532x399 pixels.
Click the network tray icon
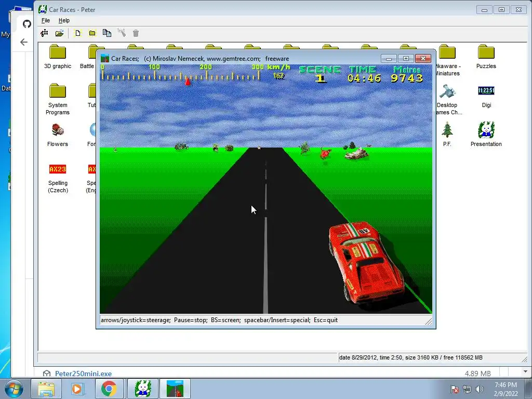point(467,389)
